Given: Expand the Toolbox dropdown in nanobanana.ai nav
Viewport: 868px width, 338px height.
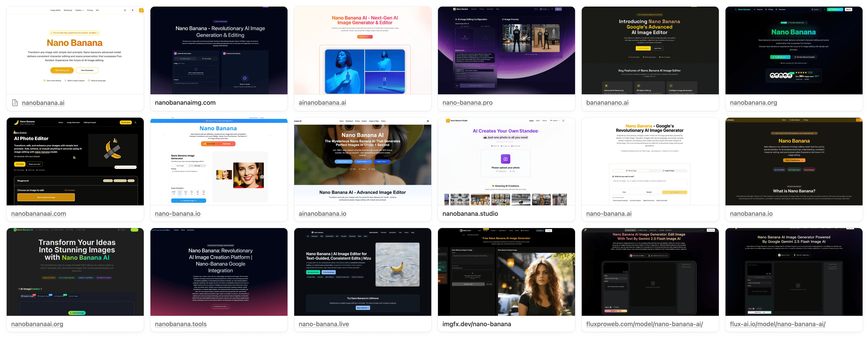Looking at the screenshot, I should point(79,10).
